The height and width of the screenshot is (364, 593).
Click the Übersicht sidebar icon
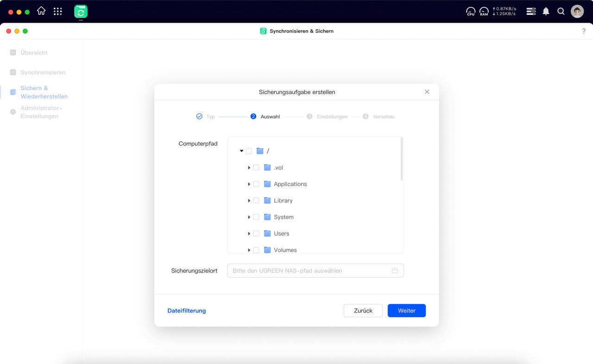[13, 53]
